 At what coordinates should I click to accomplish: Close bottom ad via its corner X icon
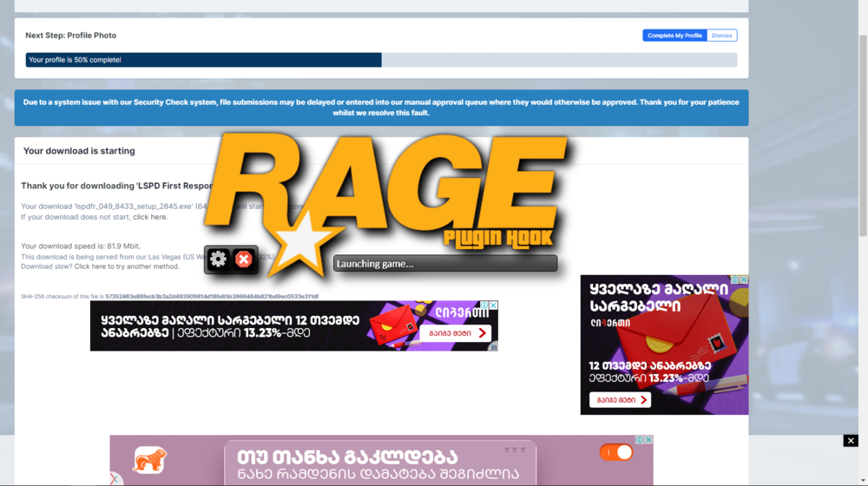tap(648, 439)
